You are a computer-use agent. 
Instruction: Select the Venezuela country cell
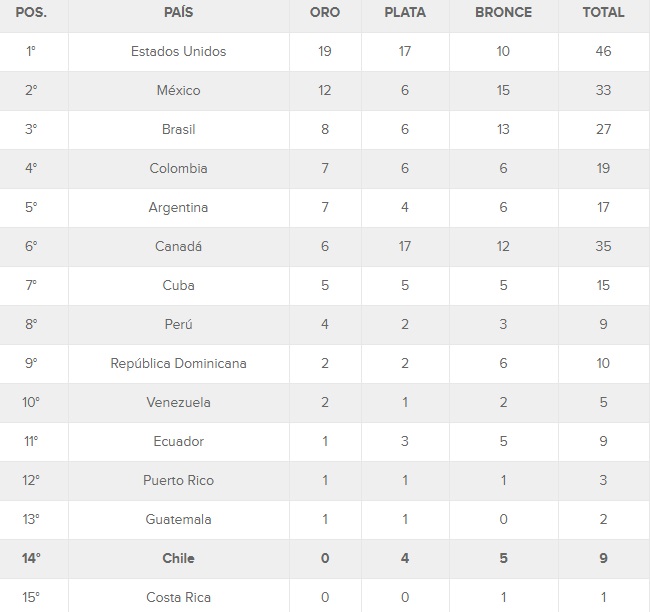click(x=178, y=402)
